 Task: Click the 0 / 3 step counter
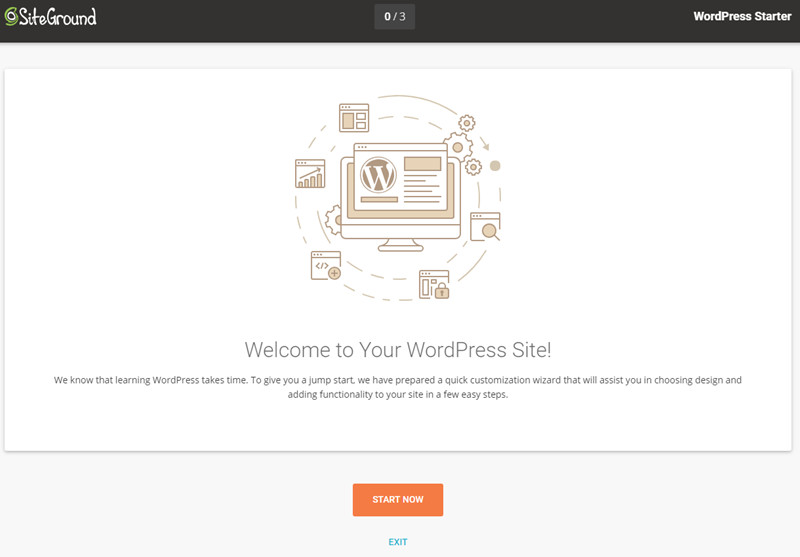click(394, 16)
